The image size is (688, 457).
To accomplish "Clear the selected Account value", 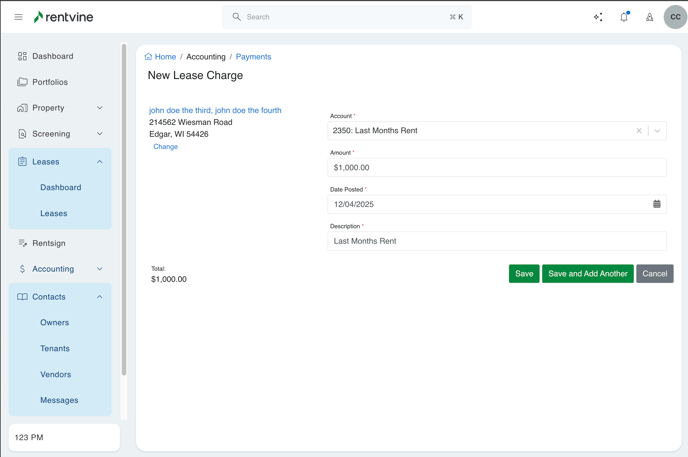I will 639,131.
